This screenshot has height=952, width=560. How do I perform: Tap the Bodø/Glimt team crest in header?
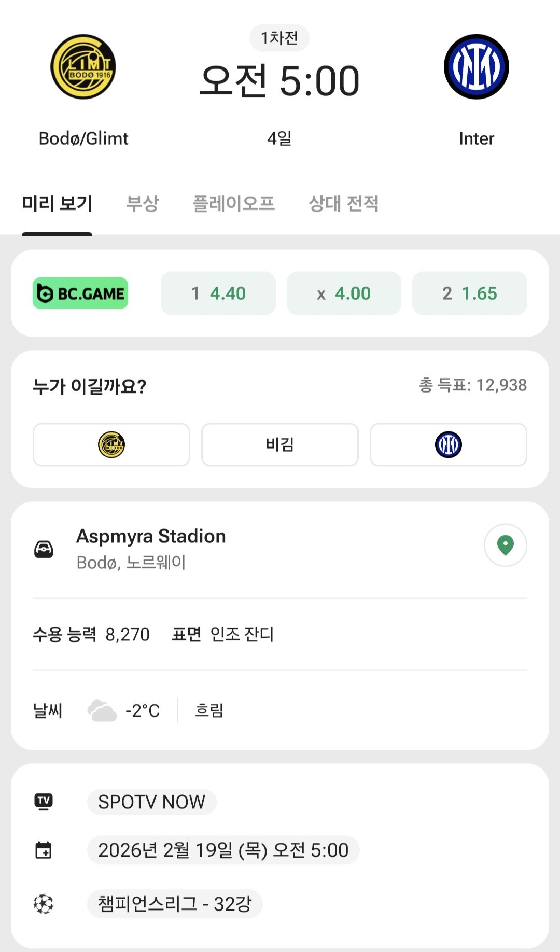point(83,67)
